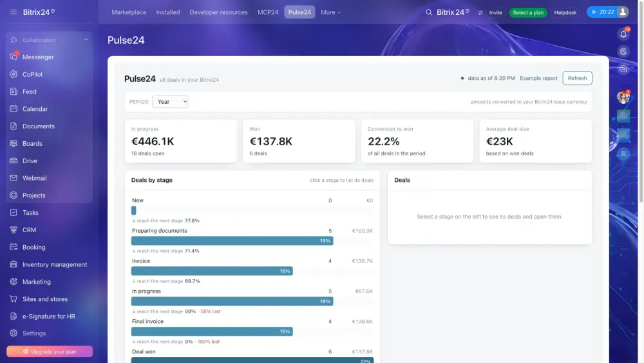Open Inventory management icon
This screenshot has width=644, height=363.
[14, 264]
